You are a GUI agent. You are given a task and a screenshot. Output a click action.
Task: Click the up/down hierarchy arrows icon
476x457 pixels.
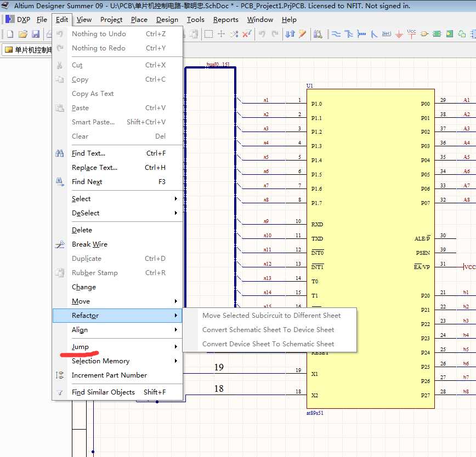[x=290, y=34]
